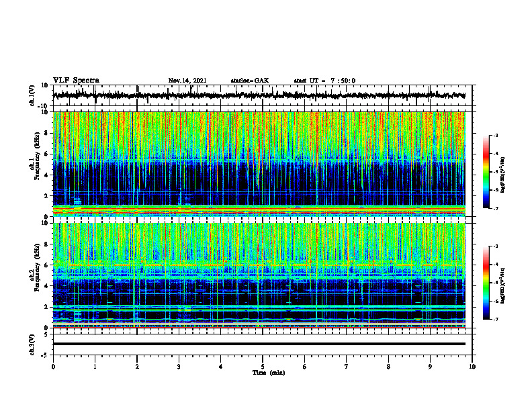Click time axis tick label "9"
This screenshot has height=411, width=532.
coord(430,367)
